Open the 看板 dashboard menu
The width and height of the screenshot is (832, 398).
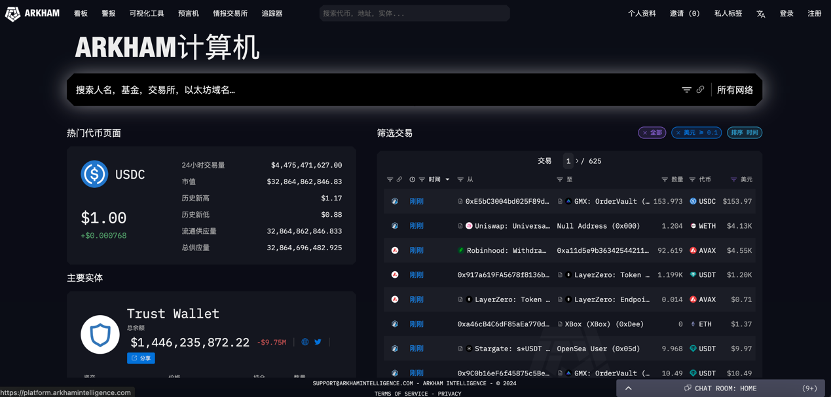tap(81, 13)
